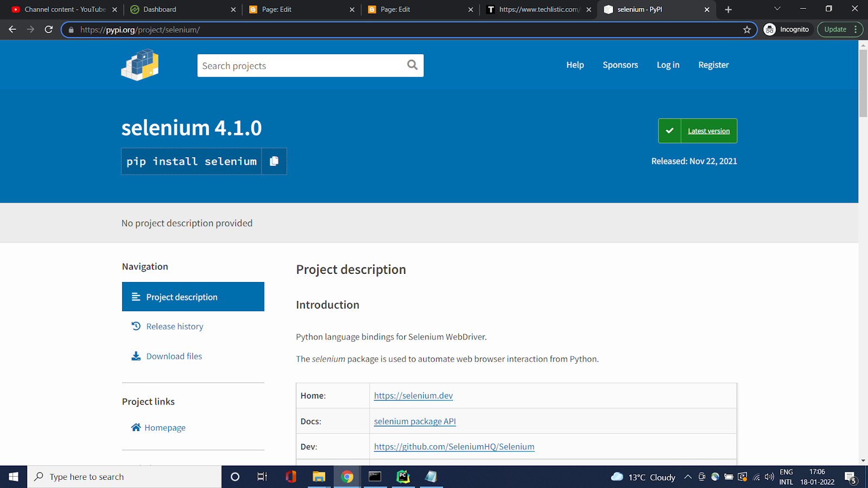The image size is (868, 488).
Task: Open the Sponsors page
Action: pyautogui.click(x=620, y=65)
